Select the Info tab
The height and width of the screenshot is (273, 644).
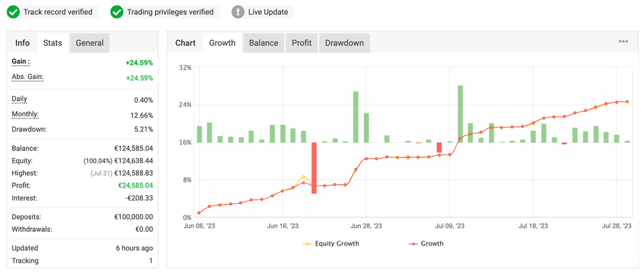pos(22,43)
